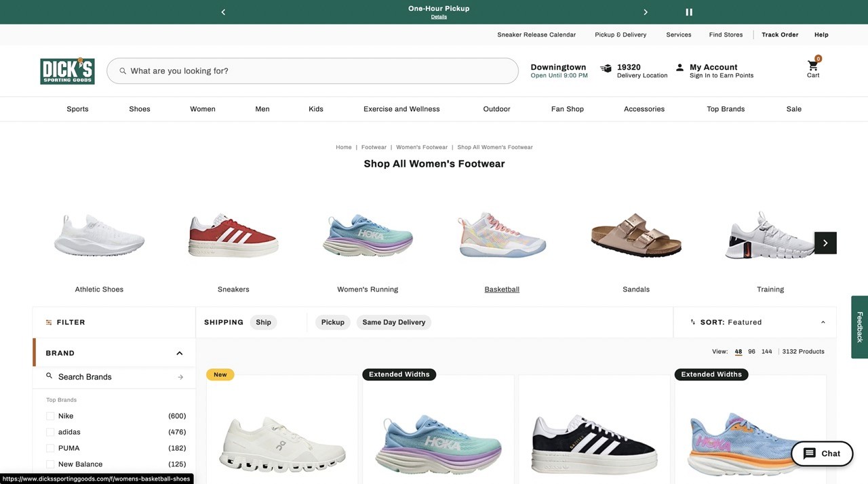The height and width of the screenshot is (484, 868).
Task: Open the white On shoe product tagged New
Action: tap(282, 444)
